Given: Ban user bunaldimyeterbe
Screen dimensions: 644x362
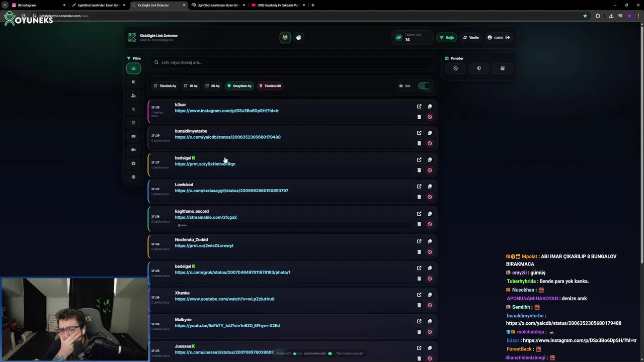Looking at the screenshot, I should coord(430,143).
